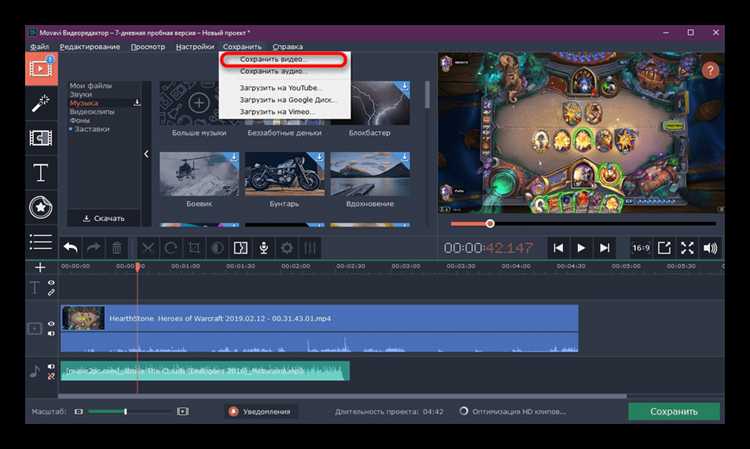Choose Сохранить аудио menu entry
Viewport: 750px width, 449px height.
coord(284,71)
